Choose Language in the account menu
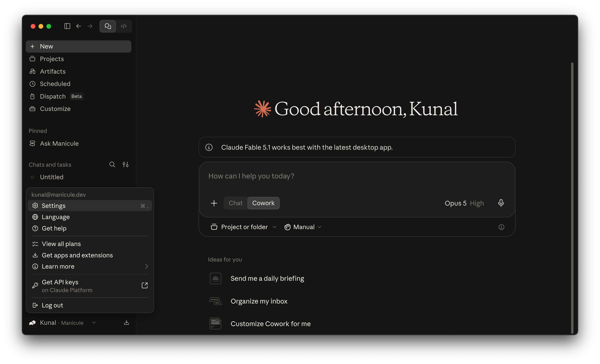The height and width of the screenshot is (364, 600). (x=90, y=217)
